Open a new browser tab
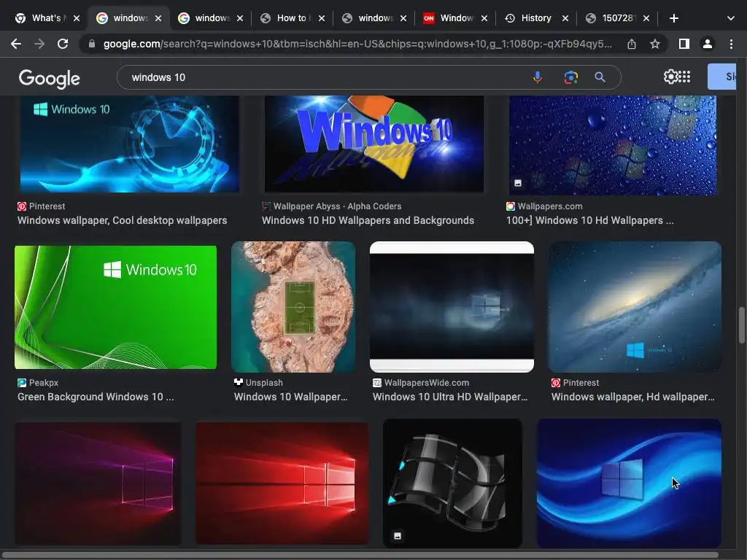 (673, 18)
